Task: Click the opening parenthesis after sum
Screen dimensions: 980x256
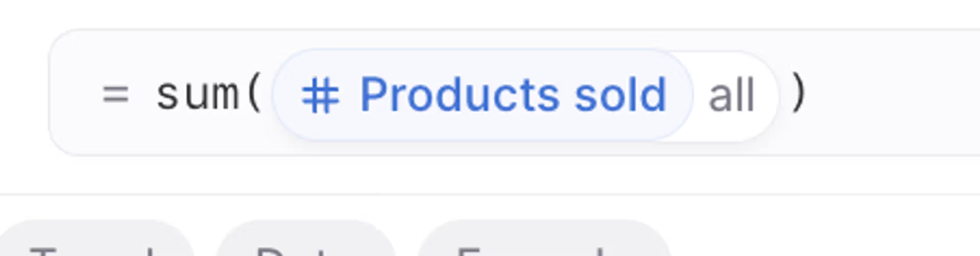Action: click(x=254, y=93)
